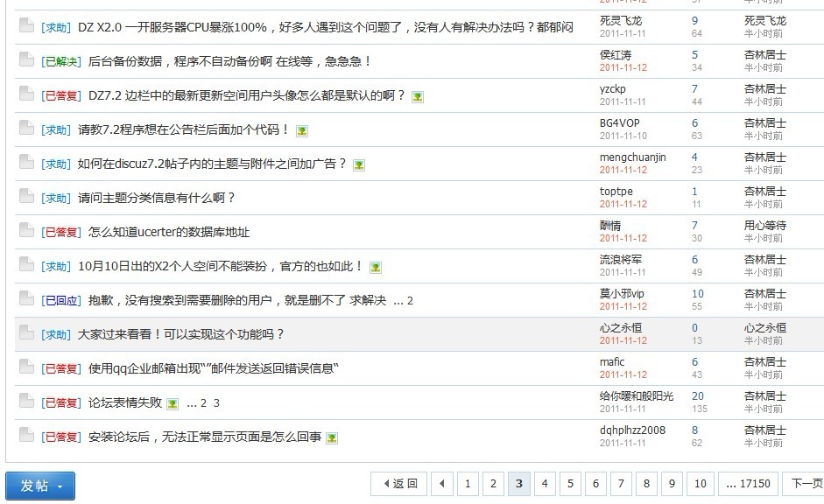Click the thread icon beside '大家过来看看'
This screenshot has height=504, width=824.
click(26, 332)
